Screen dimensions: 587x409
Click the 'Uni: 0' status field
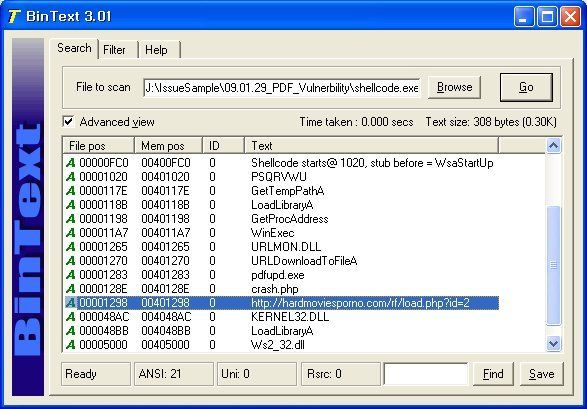(258, 374)
